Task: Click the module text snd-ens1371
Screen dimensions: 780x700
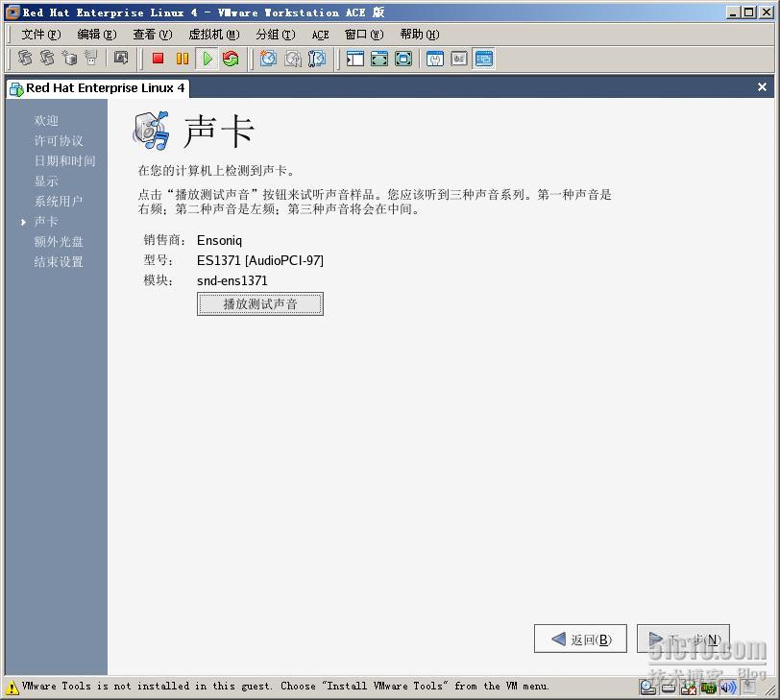Action: (232, 281)
